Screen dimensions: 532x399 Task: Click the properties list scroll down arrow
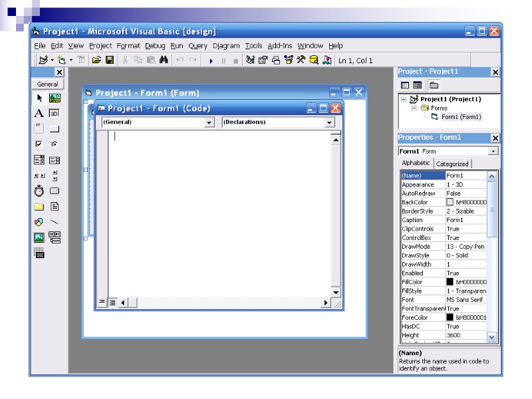(491, 337)
